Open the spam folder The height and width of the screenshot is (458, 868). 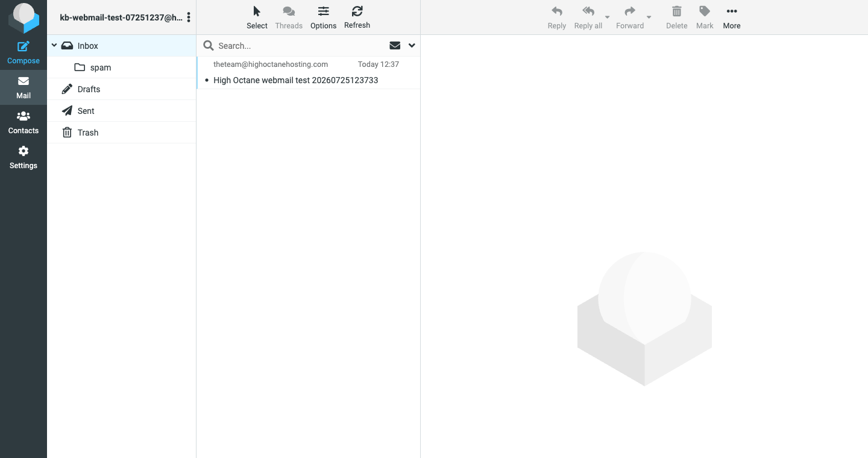point(122,67)
